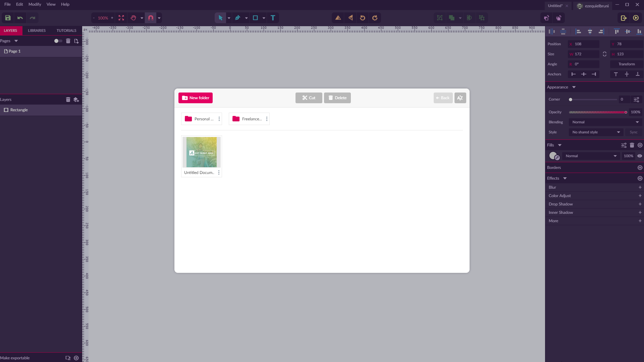Click the New folder button

pyautogui.click(x=196, y=98)
